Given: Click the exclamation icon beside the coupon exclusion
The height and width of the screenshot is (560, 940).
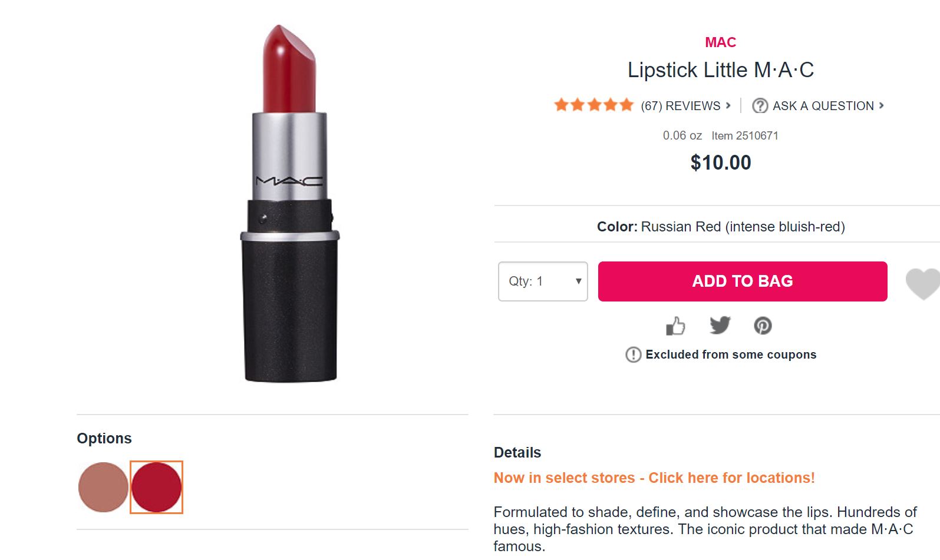Looking at the screenshot, I should (633, 354).
